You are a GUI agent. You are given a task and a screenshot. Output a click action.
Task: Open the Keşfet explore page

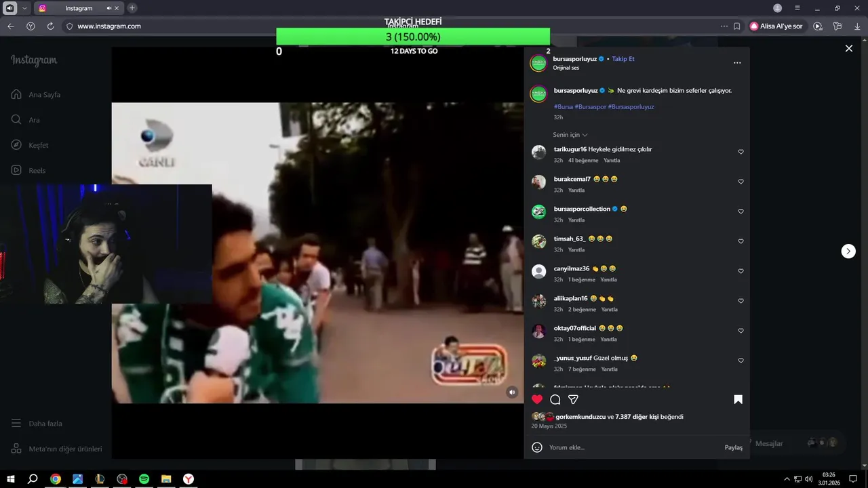pos(30,145)
